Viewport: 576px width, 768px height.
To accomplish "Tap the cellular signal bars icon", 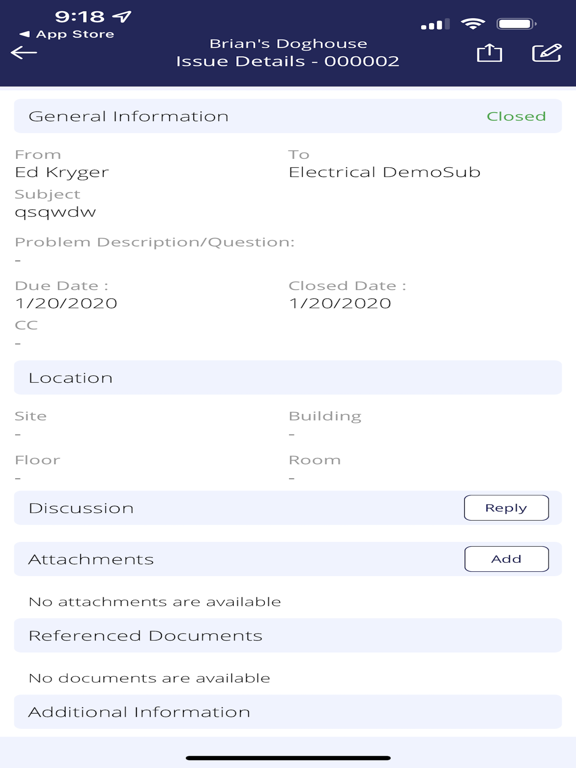I will click(435, 24).
